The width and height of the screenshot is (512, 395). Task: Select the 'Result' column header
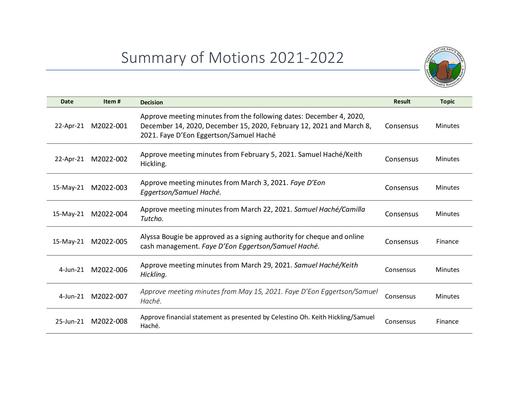click(402, 102)
